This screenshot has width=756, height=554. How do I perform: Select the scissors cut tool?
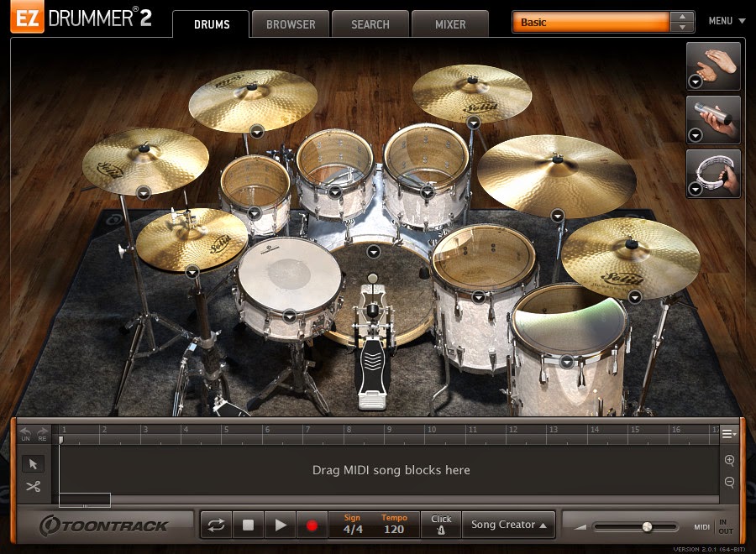pyautogui.click(x=33, y=487)
